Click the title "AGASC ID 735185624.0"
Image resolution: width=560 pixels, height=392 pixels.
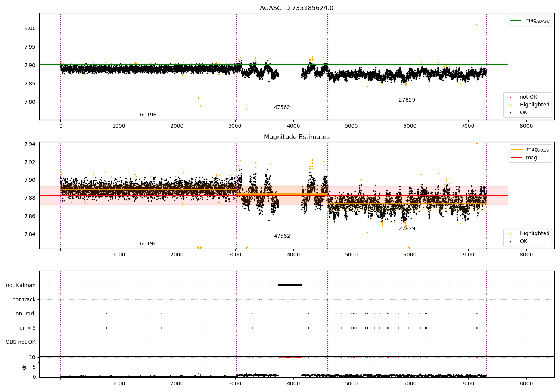(x=296, y=8)
